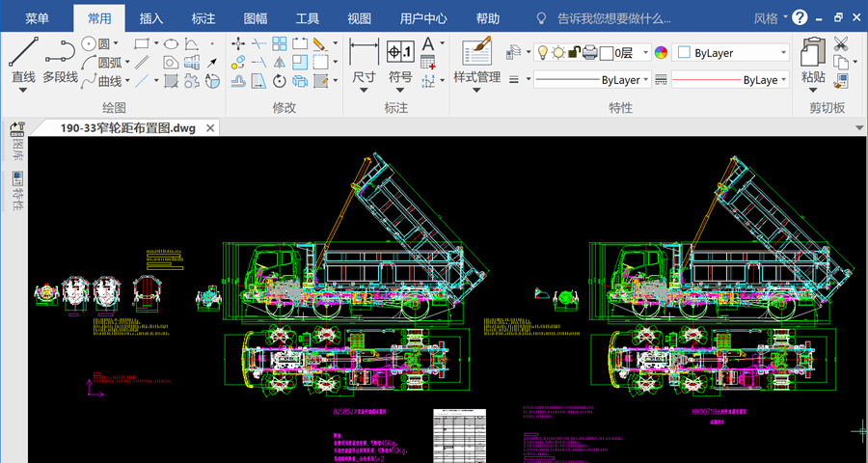The width and height of the screenshot is (868, 463).
Task: Open the 图库 side panel
Action: pos(17,143)
